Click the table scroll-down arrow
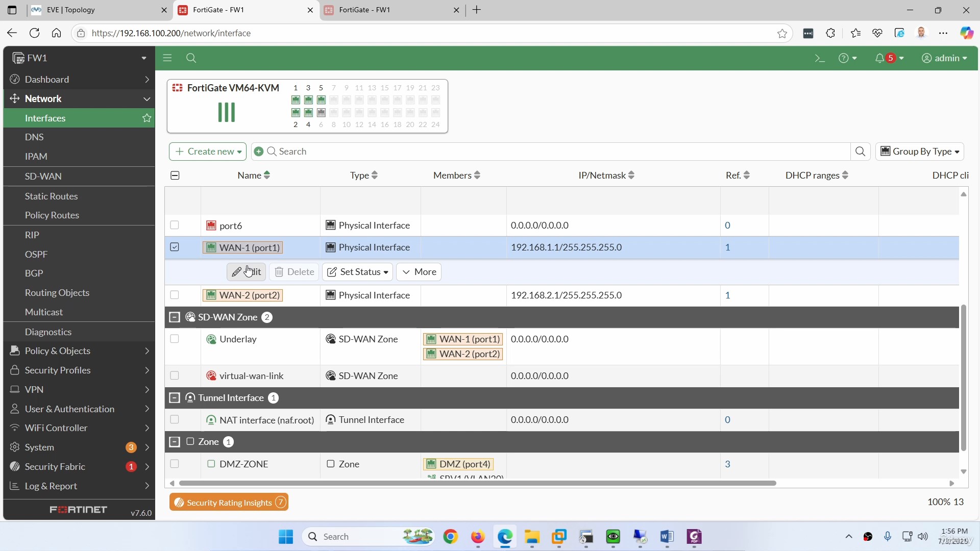Viewport: 980px width, 551px height. (964, 472)
